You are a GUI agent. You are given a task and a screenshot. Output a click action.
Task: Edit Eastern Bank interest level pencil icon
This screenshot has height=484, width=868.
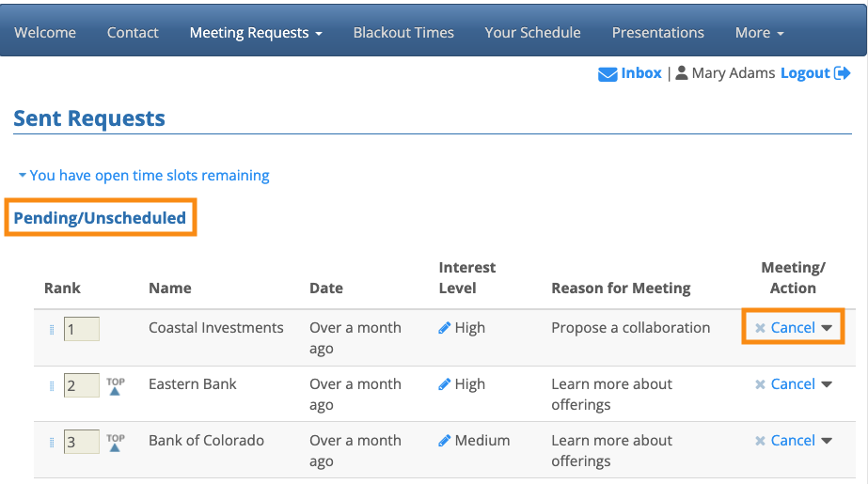tap(445, 384)
